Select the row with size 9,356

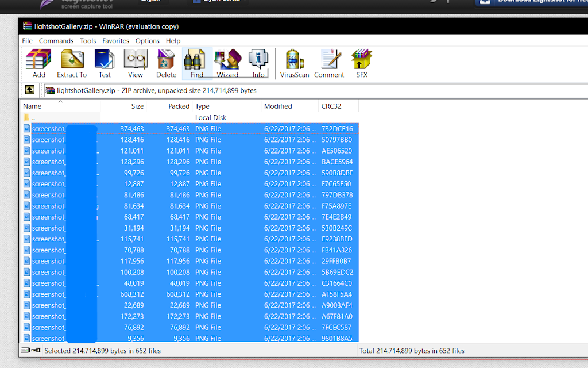(189, 338)
